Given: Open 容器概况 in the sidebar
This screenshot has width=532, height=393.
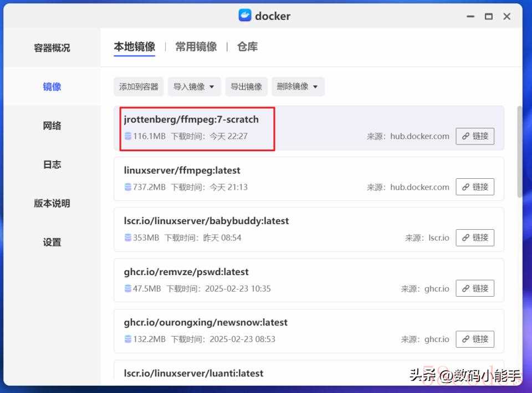Looking at the screenshot, I should coord(52,48).
